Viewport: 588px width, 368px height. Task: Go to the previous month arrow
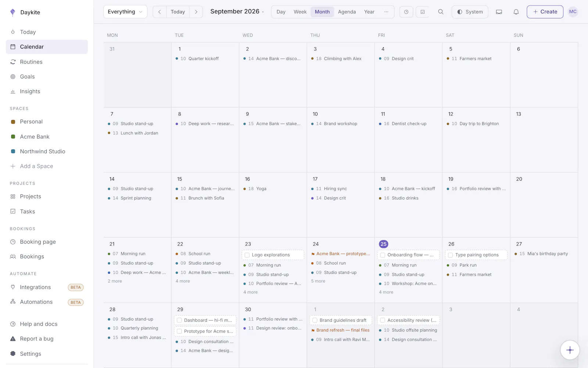click(159, 12)
